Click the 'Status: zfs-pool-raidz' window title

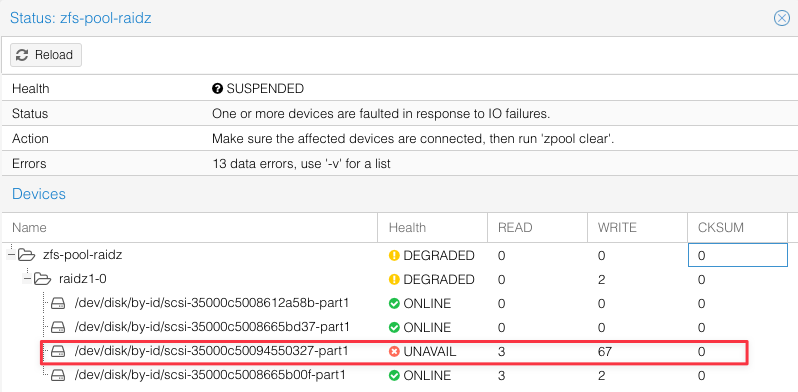[80, 18]
